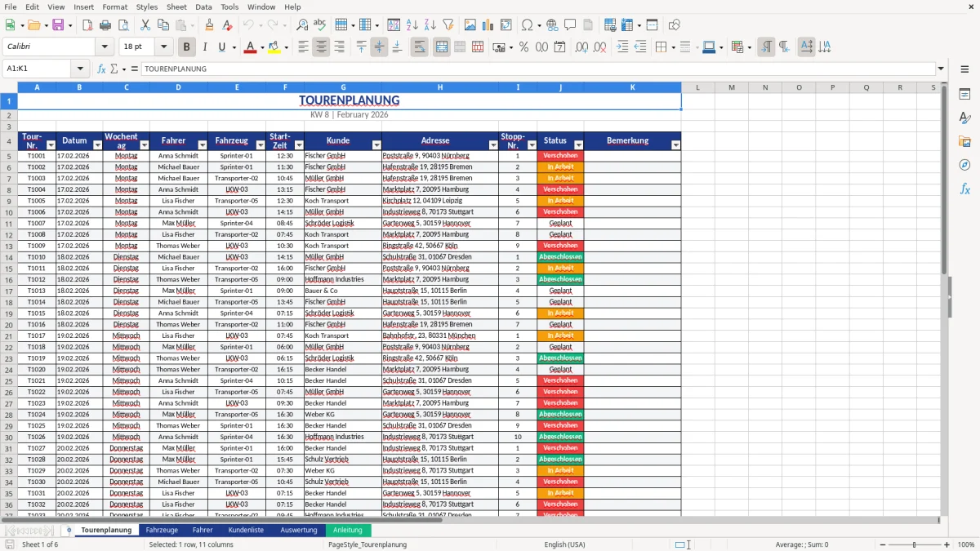Click the highlighting color swatch
This screenshot has height=551, width=980.
(274, 47)
